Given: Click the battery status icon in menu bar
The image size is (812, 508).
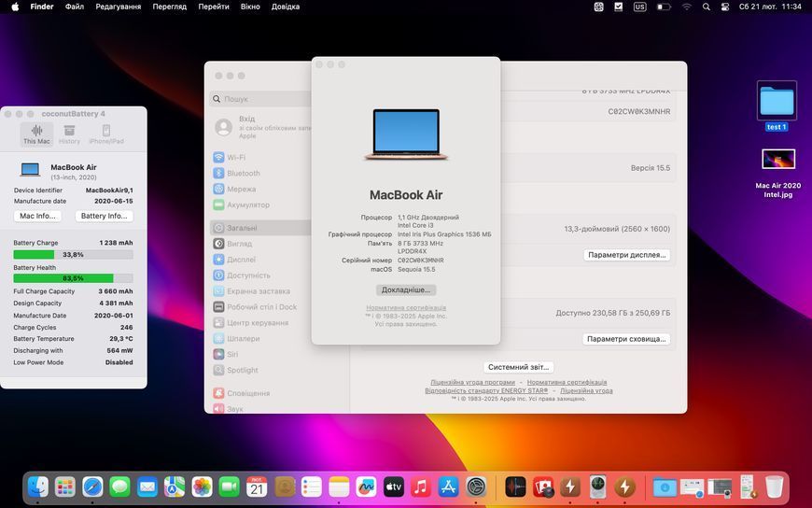Looking at the screenshot, I should tap(664, 7).
